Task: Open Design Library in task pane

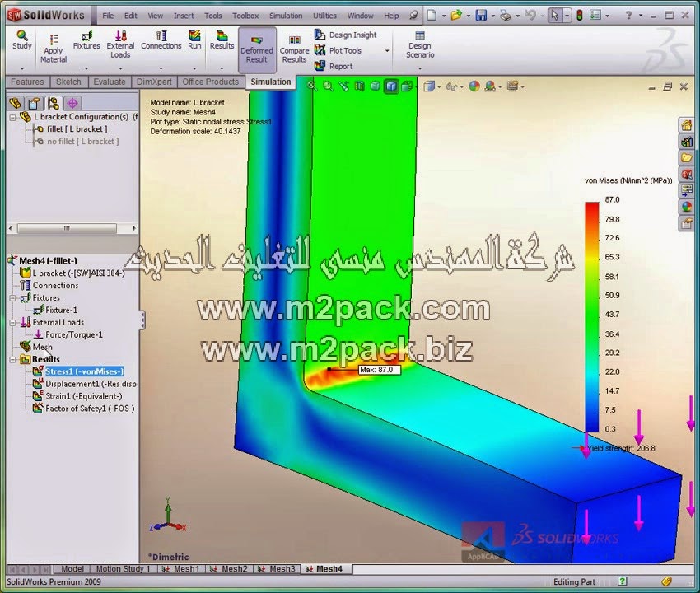Action: [x=686, y=142]
